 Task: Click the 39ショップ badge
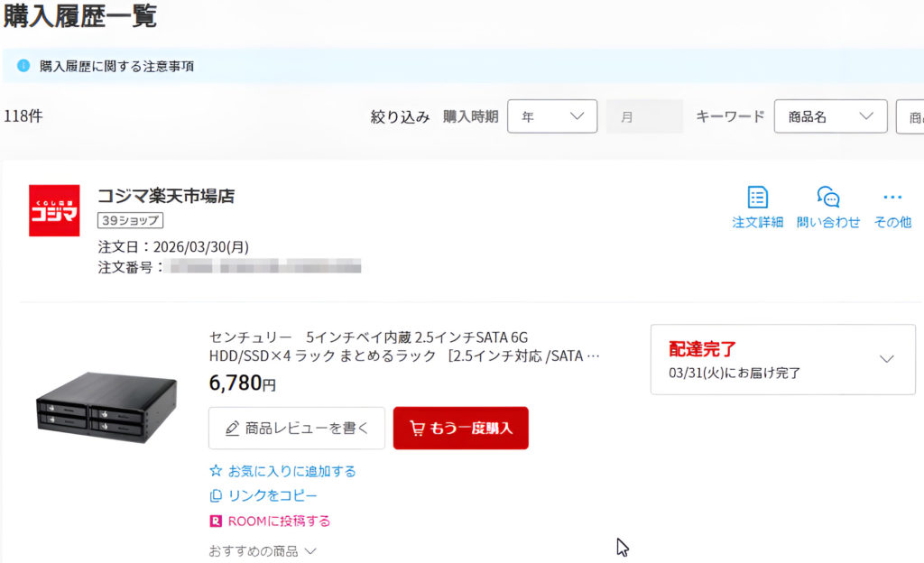(x=130, y=221)
